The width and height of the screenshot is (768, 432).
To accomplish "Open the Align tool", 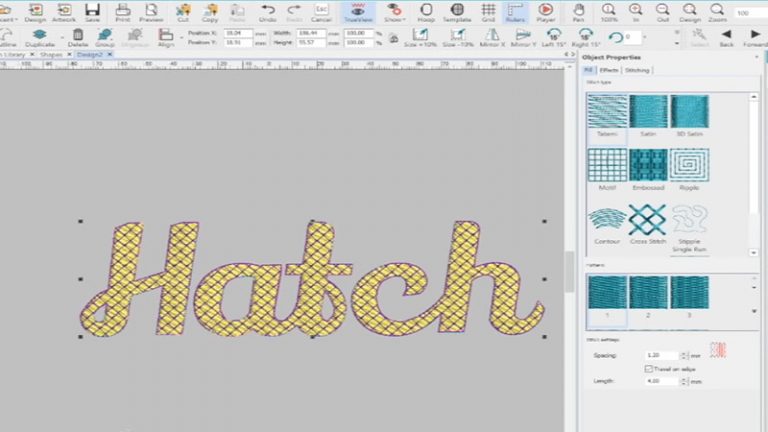I will [x=166, y=38].
